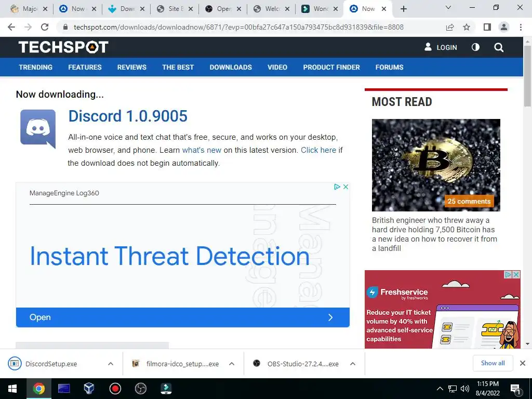The height and width of the screenshot is (399, 532).
Task: Close the ManageEngine Log360 ad
Action: pyautogui.click(x=345, y=187)
